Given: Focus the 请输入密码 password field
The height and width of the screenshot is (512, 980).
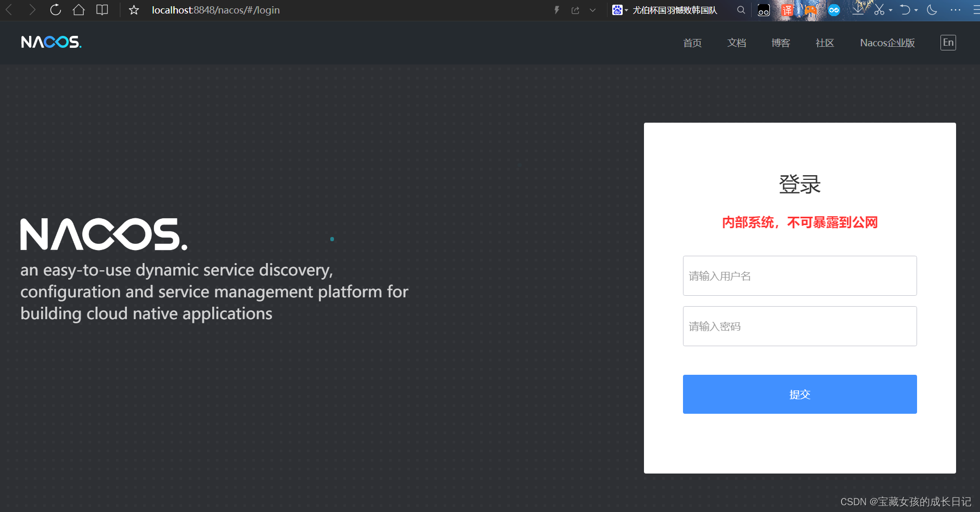Looking at the screenshot, I should point(800,326).
